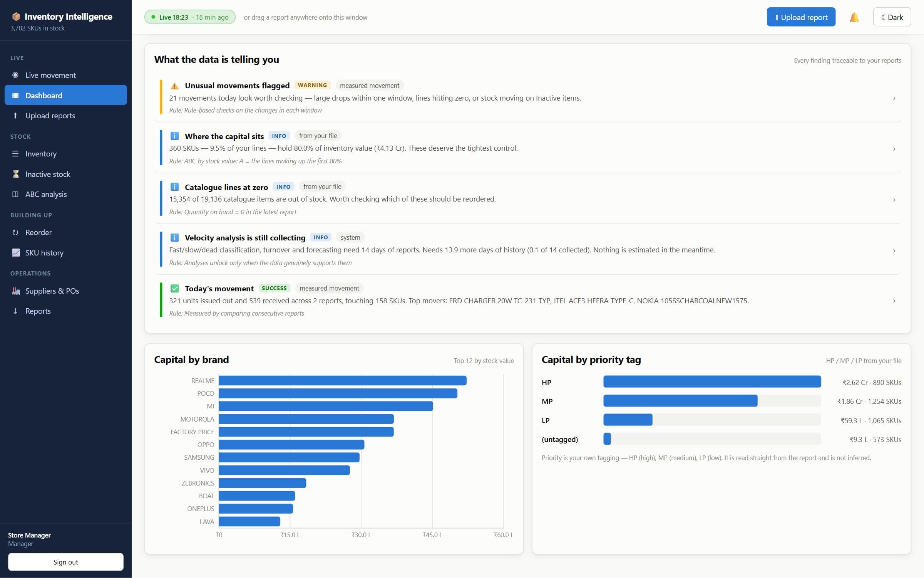Image resolution: width=924 pixels, height=578 pixels.
Task: Expand Velocity analysis finding chevron
Action: click(894, 250)
